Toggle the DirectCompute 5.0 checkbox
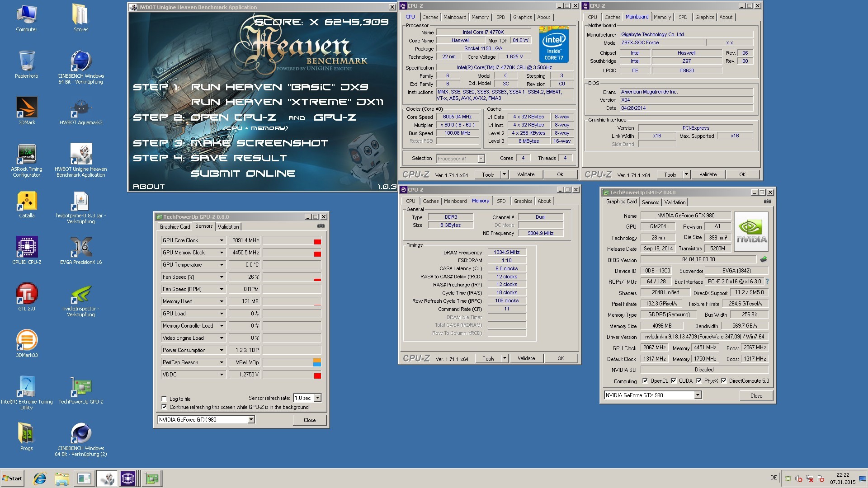Viewport: 868px width, 488px height. [724, 380]
